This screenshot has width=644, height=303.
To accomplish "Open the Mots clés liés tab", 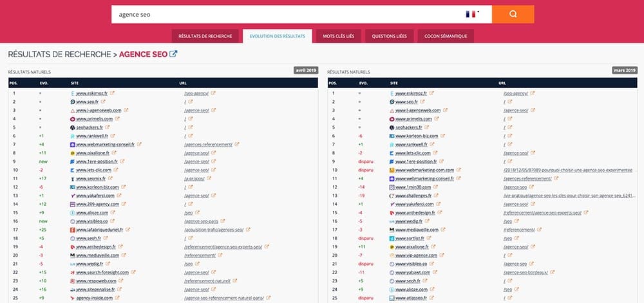I will (339, 36).
